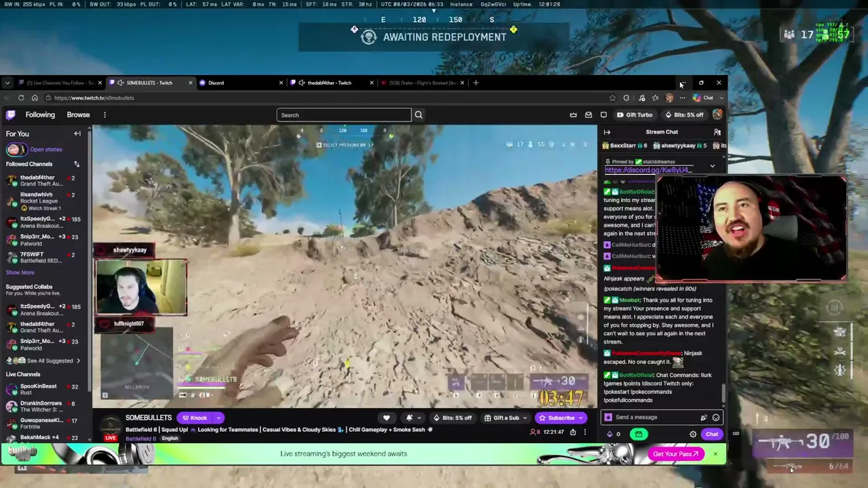Viewport: 868px width, 488px height.
Task: Open the Browse page
Action: [x=78, y=115]
